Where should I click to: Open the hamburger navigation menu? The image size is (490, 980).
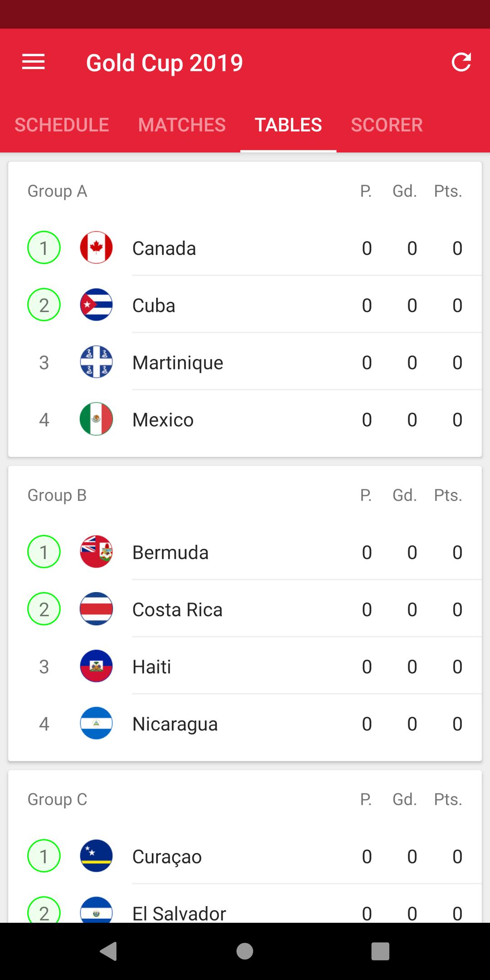34,62
